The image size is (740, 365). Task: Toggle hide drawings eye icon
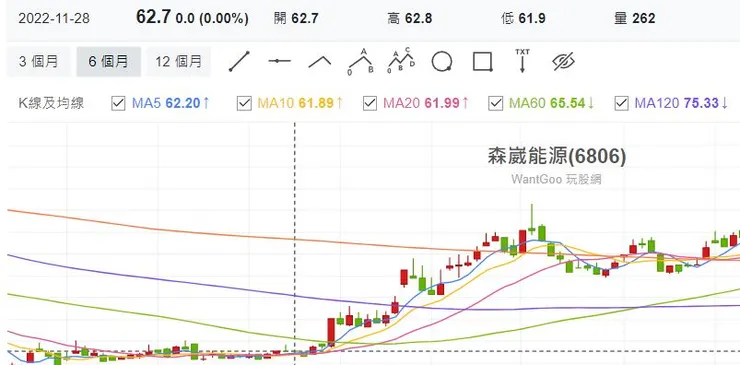(563, 61)
